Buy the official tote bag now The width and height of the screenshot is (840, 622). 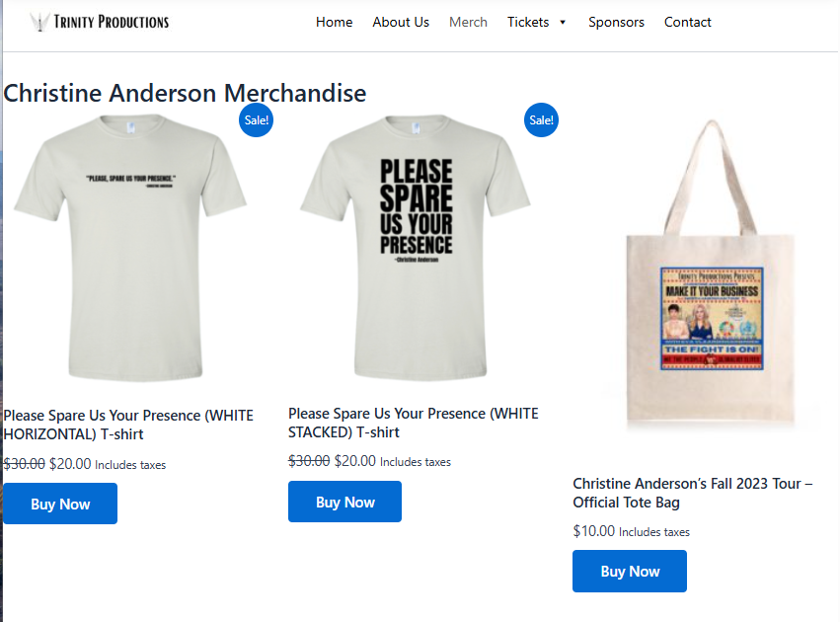pyautogui.click(x=630, y=571)
